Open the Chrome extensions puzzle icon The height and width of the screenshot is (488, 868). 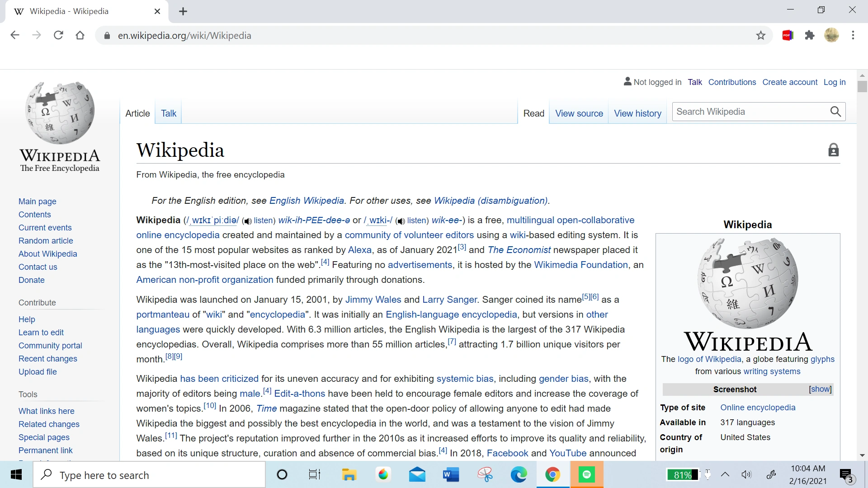810,35
